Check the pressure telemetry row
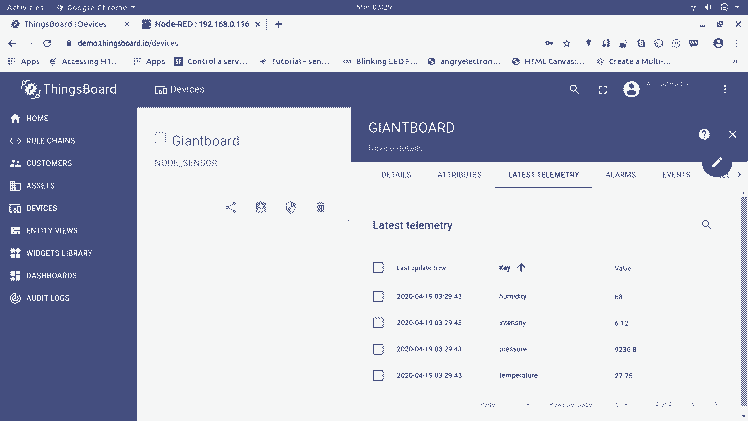The height and width of the screenshot is (421, 748). 378,349
